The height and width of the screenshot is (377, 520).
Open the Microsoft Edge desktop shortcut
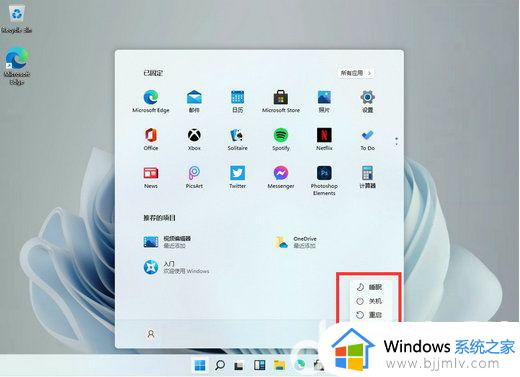click(x=17, y=66)
